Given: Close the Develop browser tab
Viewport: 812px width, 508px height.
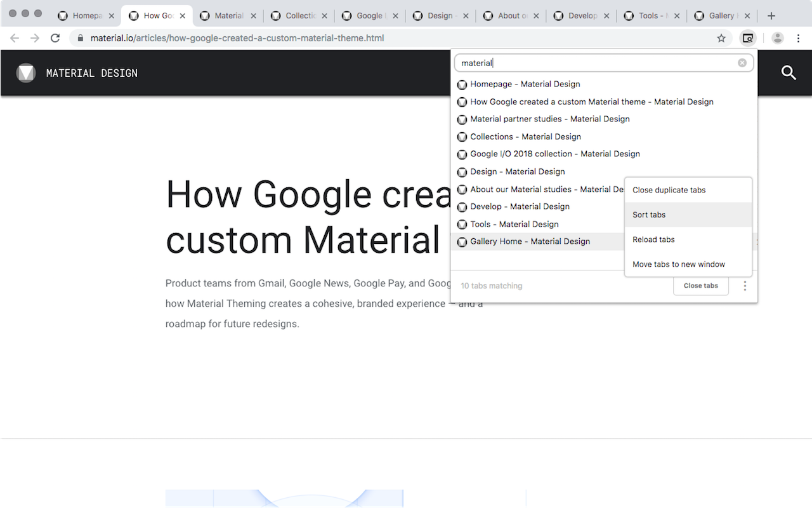Looking at the screenshot, I should [606, 16].
